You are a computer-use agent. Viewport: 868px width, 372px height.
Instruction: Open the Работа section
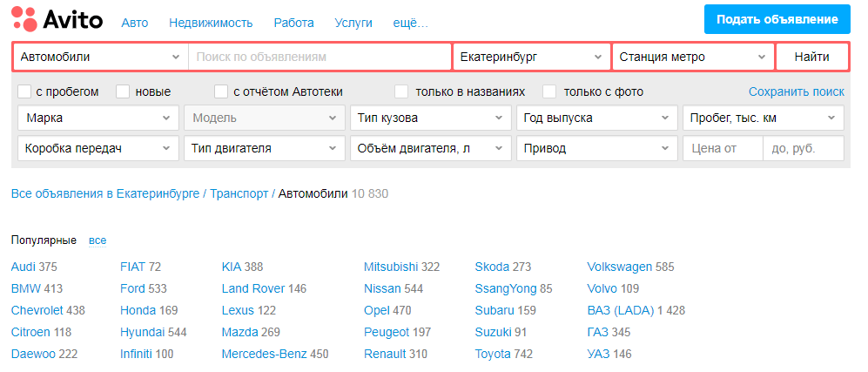pyautogui.click(x=293, y=24)
